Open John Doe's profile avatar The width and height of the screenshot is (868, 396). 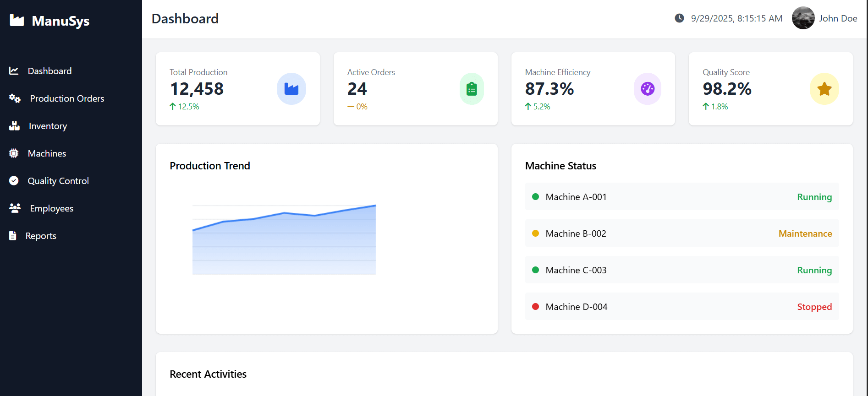[803, 18]
